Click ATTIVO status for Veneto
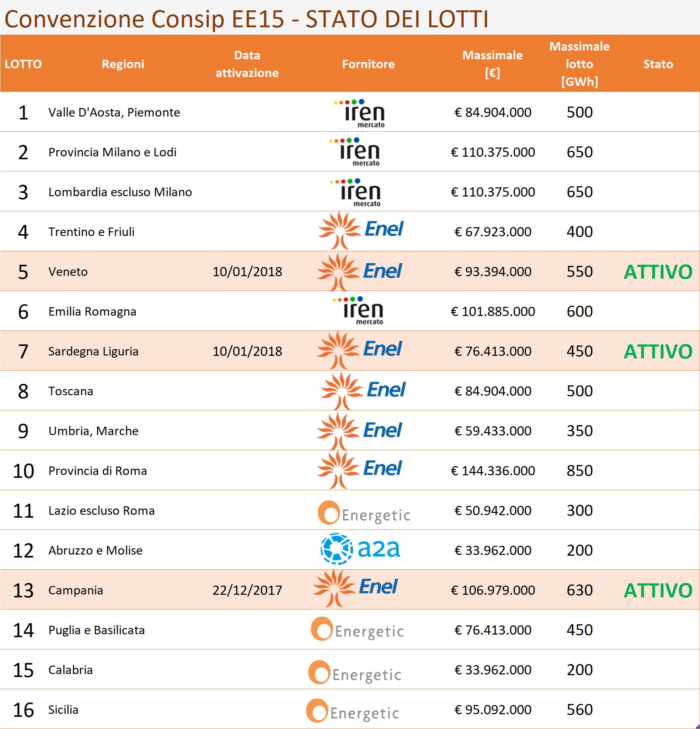Screen dimensions: 700x729 tap(658, 272)
